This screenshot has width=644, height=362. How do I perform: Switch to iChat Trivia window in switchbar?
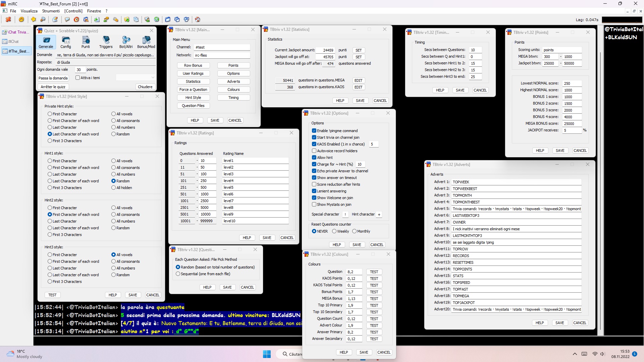(16, 32)
